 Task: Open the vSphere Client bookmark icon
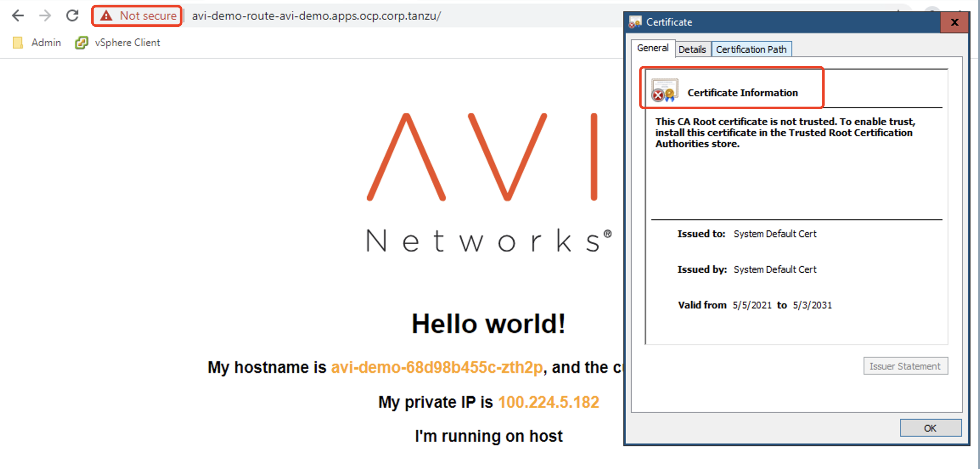click(82, 42)
